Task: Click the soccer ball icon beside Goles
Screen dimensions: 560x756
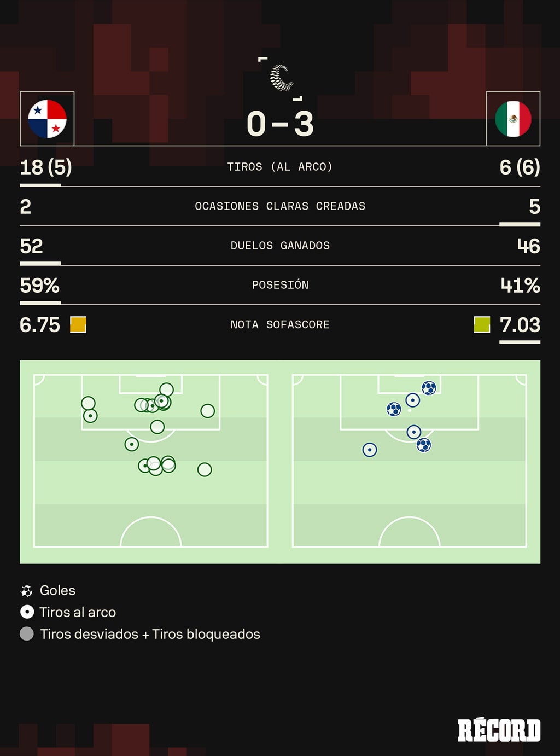Action: point(26,591)
